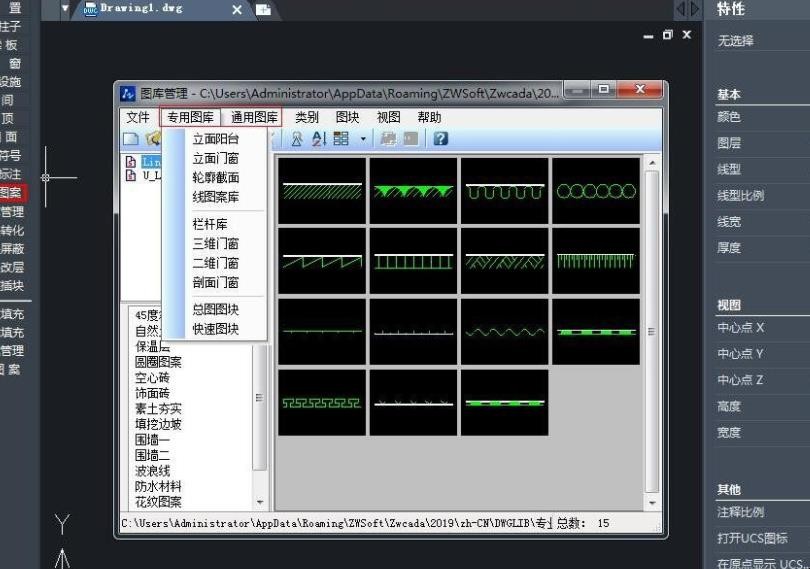Click the thumbnail layout grid icon

click(341, 139)
